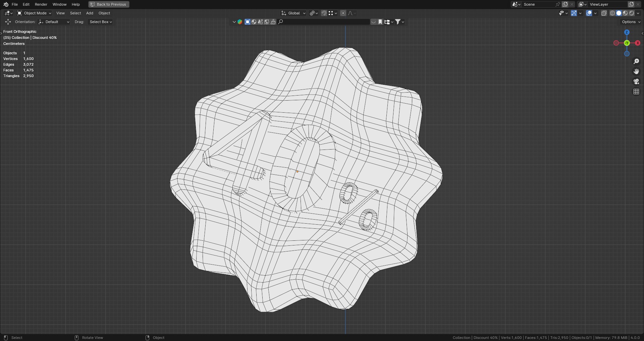The width and height of the screenshot is (644, 341).
Task: Click the multicolored cube icon
Action: (x=240, y=22)
